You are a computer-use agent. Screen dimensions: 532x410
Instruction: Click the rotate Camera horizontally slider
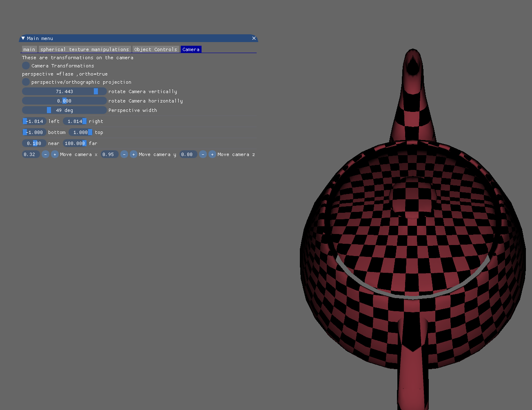(x=64, y=100)
